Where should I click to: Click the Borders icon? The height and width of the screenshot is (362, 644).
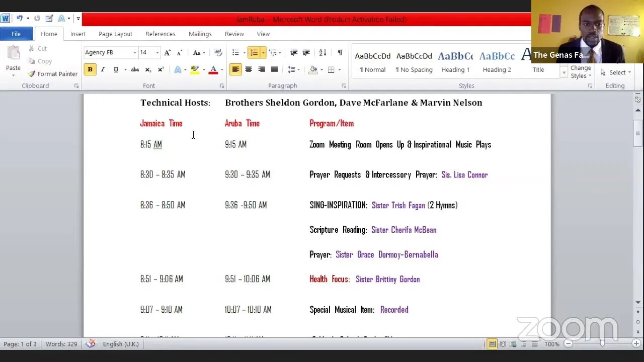pos(331,69)
